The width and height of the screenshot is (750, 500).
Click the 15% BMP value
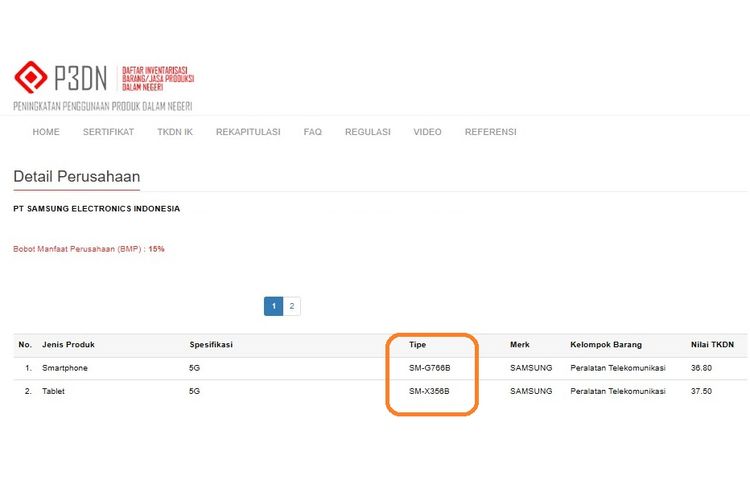point(156,249)
